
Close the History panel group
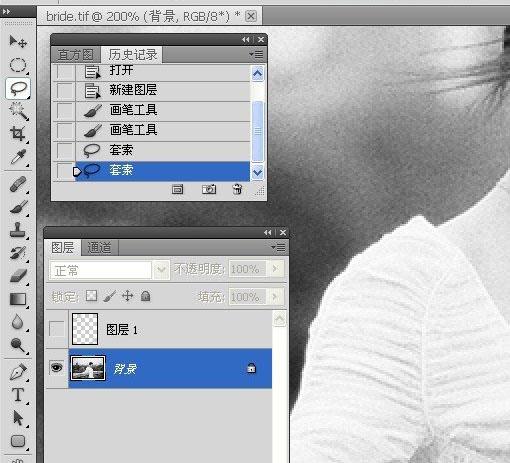point(261,40)
